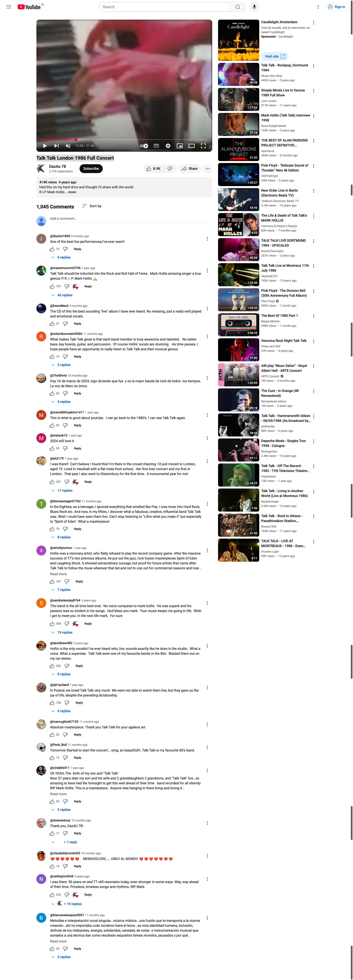Unmute the video volume

pyautogui.click(x=68, y=146)
